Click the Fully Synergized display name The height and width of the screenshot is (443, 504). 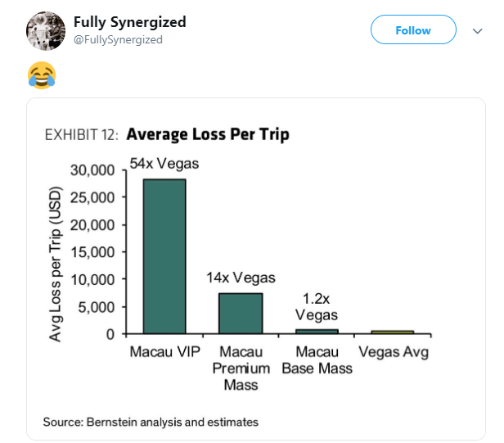(130, 22)
